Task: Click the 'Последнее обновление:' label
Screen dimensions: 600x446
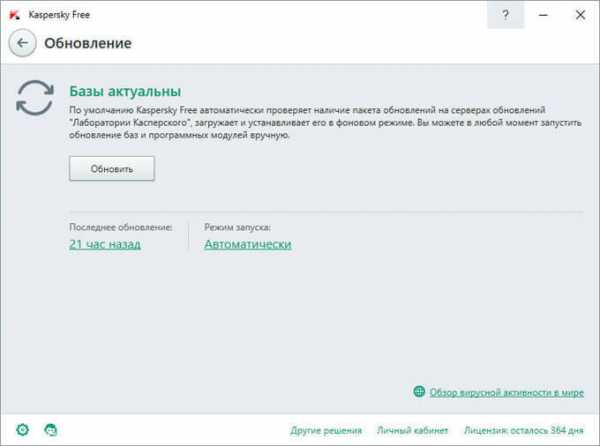Action: click(x=121, y=227)
